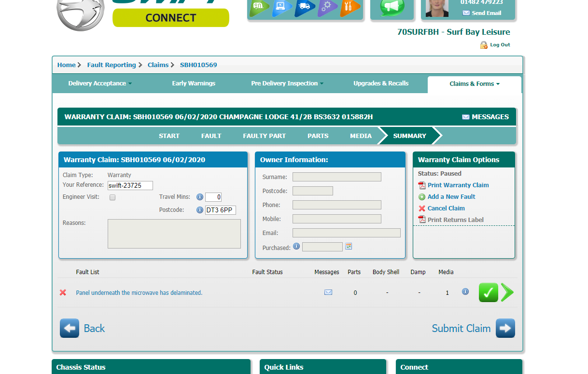Switch to the Early Warnings tab
This screenshot has height=374, width=588.
[x=194, y=83]
